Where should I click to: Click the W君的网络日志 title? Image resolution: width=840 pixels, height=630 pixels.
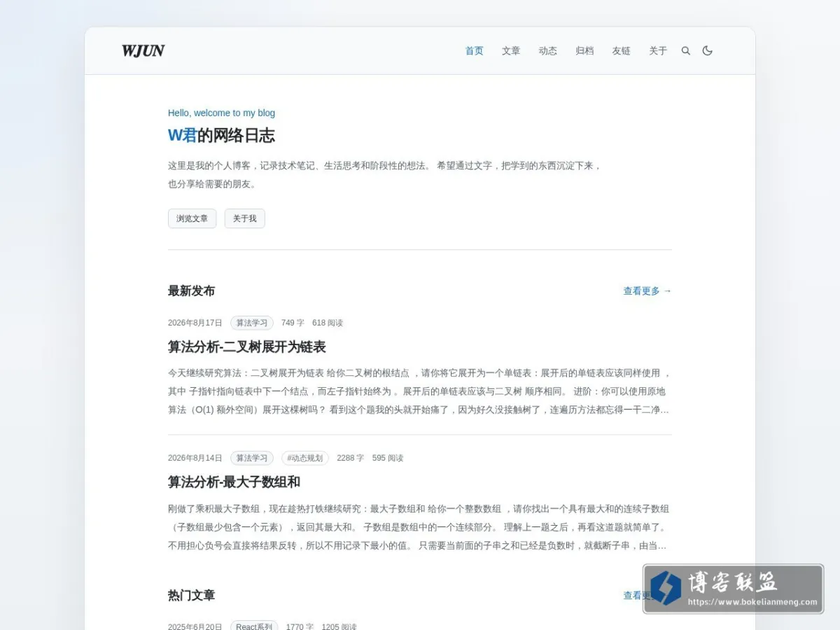221,135
